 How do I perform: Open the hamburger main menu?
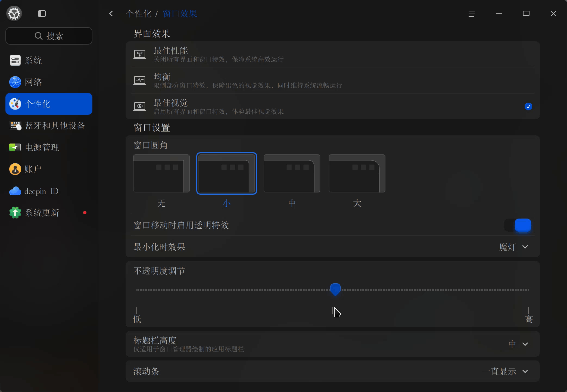(472, 14)
